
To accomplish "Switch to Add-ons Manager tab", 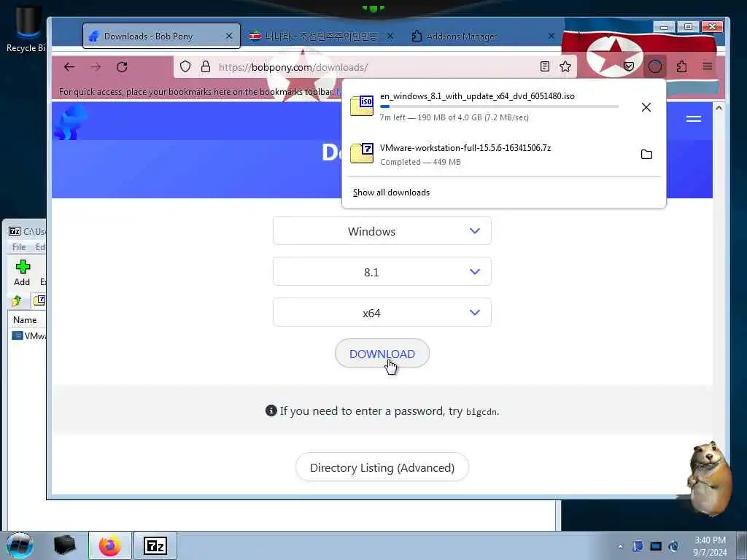I will (482, 36).
